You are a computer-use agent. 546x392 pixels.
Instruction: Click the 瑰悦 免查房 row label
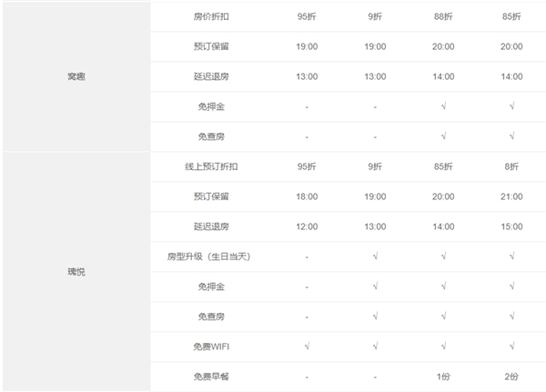[211, 317]
